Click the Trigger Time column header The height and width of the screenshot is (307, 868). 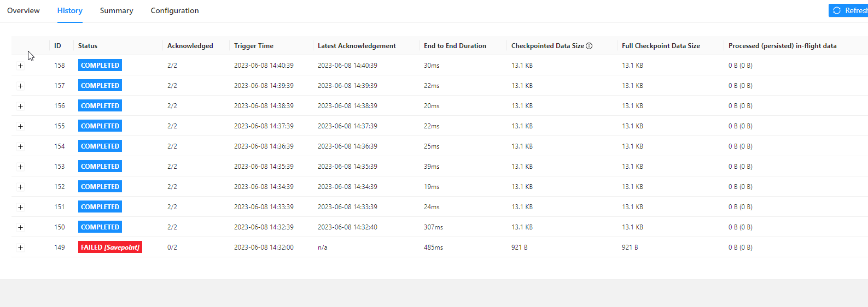tap(254, 46)
